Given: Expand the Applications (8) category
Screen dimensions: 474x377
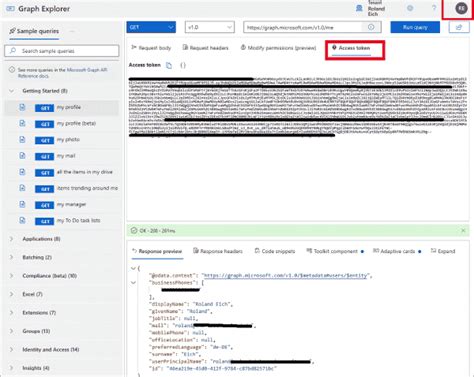Looking at the screenshot, I should click(x=12, y=239).
